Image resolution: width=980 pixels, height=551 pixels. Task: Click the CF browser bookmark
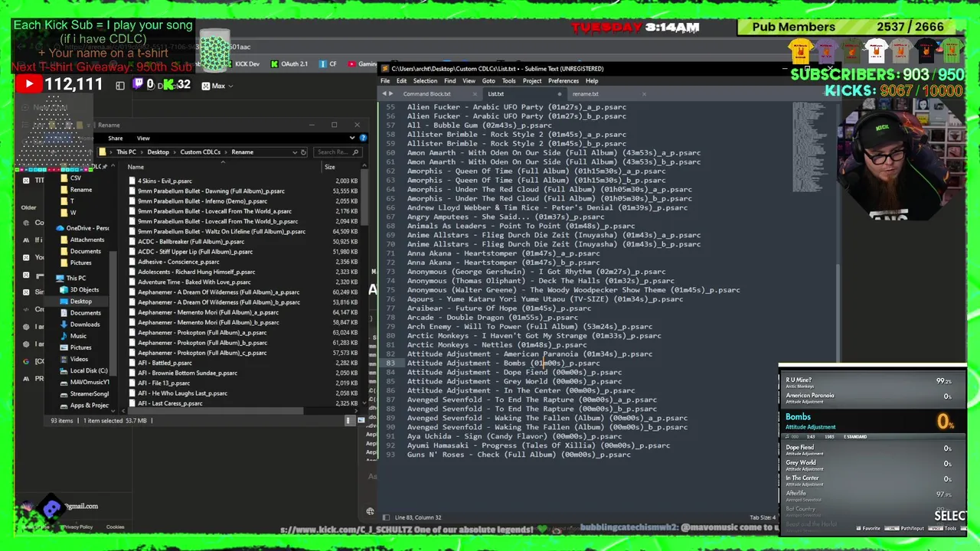(328, 64)
